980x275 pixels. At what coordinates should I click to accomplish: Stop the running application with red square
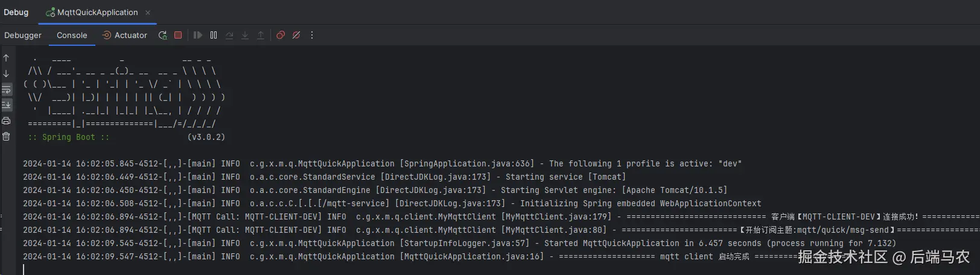point(178,35)
